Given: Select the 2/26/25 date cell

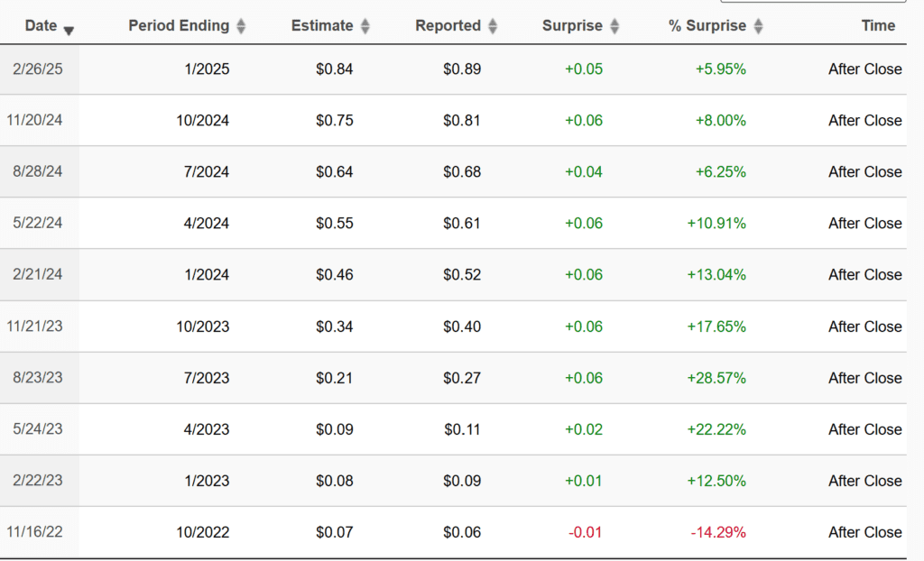Looking at the screenshot, I should click(38, 69).
